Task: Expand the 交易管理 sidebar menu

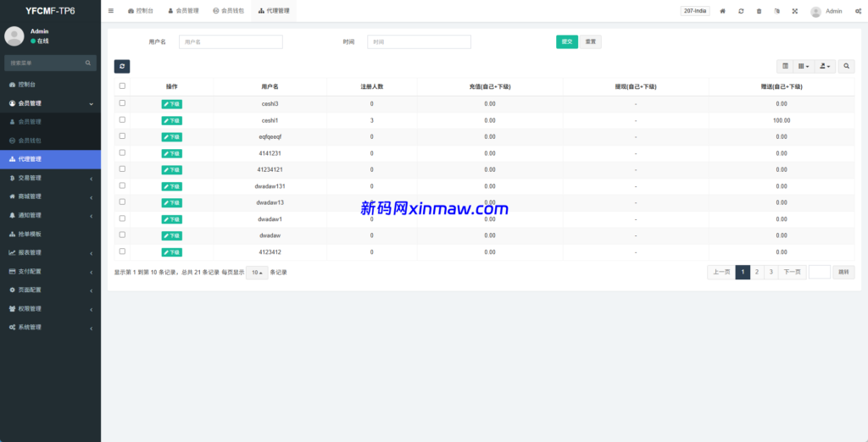Action: coord(50,178)
